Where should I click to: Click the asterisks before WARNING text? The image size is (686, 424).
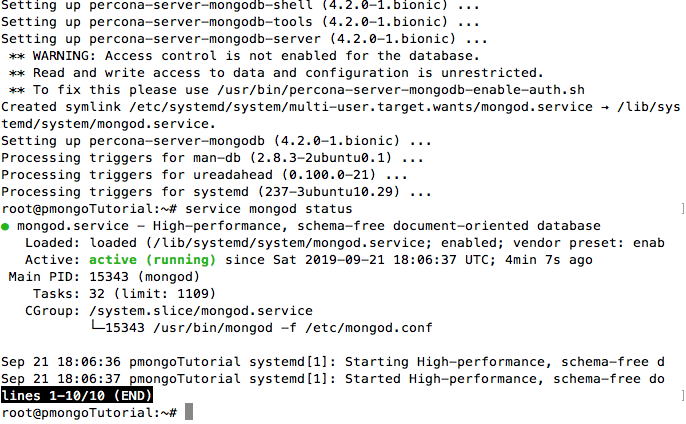pos(17,56)
